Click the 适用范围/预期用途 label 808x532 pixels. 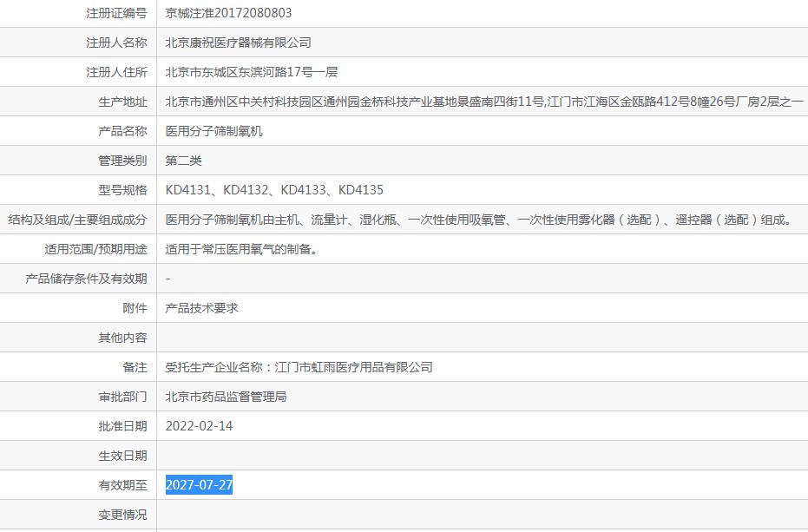point(95,249)
